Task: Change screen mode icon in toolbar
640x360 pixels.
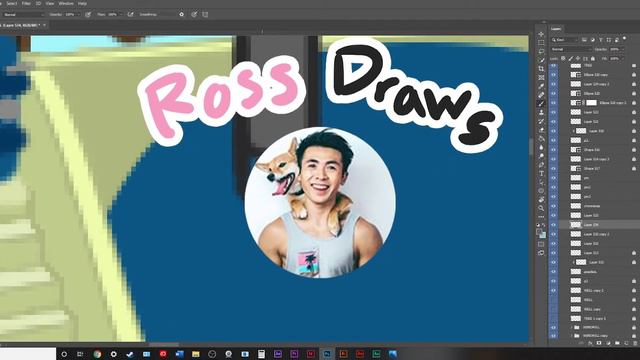Action: (x=541, y=253)
